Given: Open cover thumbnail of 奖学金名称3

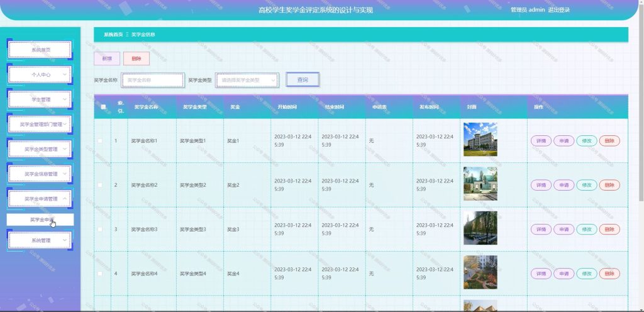Looking at the screenshot, I should click(x=480, y=228).
